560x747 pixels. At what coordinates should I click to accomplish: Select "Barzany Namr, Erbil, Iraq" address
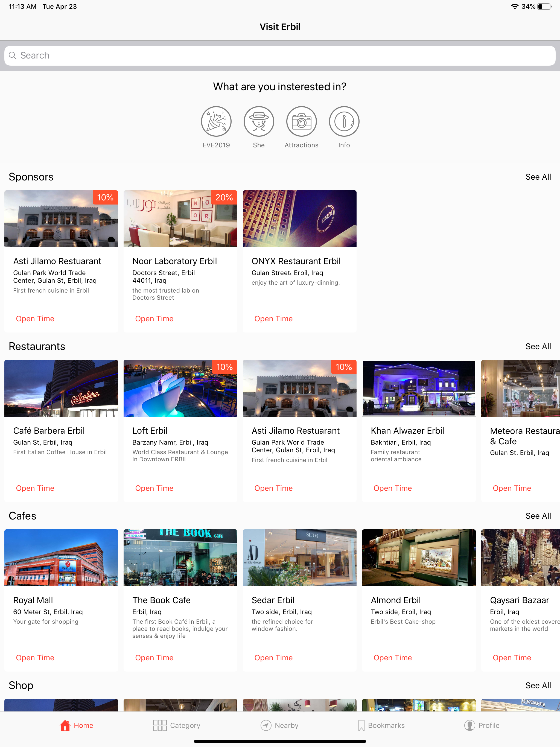pos(170,442)
